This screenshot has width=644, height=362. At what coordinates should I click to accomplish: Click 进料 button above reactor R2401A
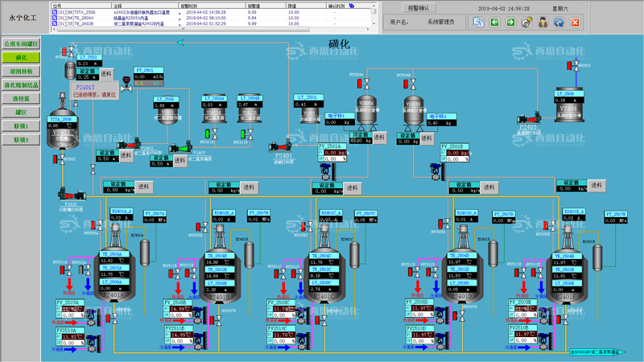click(x=144, y=187)
